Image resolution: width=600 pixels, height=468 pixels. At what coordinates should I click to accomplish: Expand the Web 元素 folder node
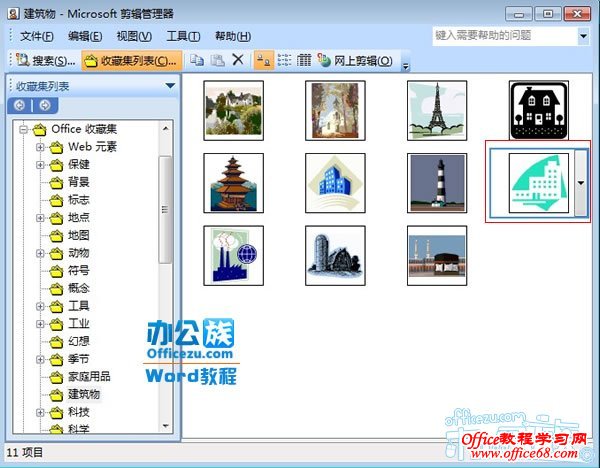coord(40,147)
